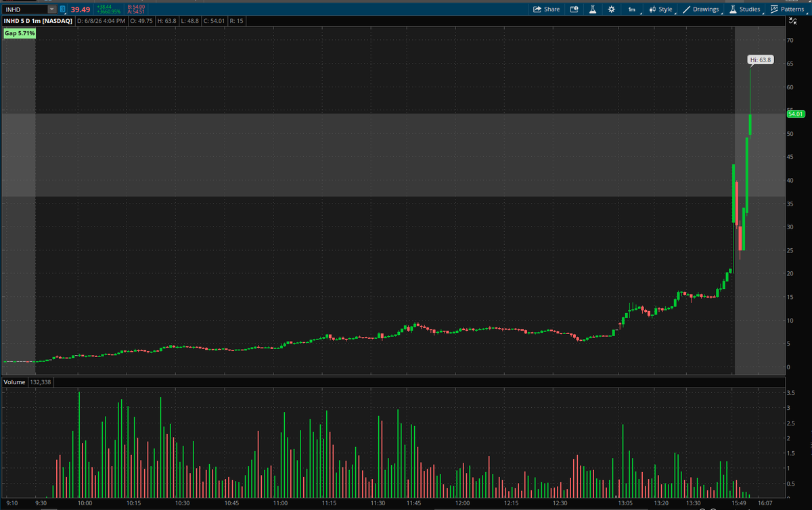This screenshot has width=812, height=510.
Task: Click the 3.5 volume axis label
Action: pyautogui.click(x=792, y=392)
